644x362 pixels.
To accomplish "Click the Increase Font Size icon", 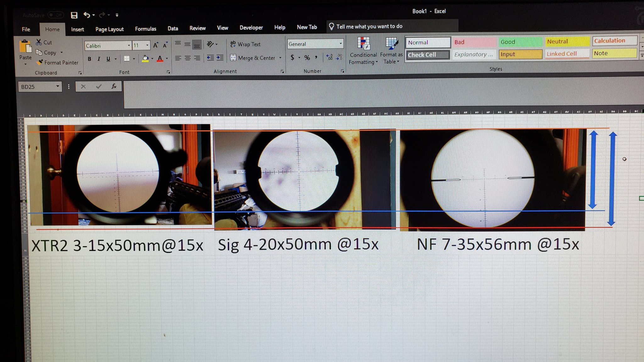I will (x=156, y=45).
